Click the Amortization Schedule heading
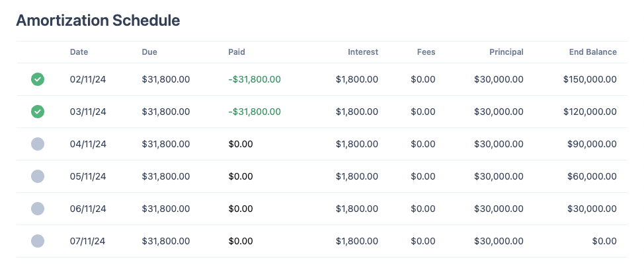644x276 pixels. click(x=98, y=20)
